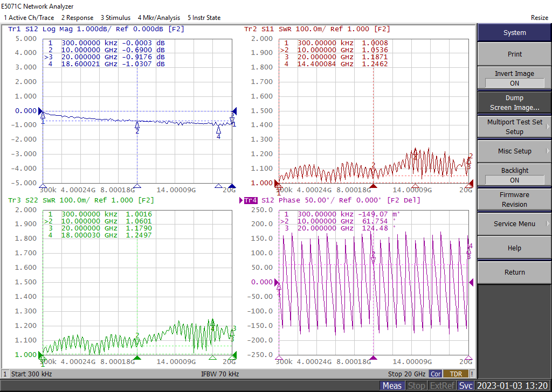Open the Service Menu submenu
Image resolution: width=552 pixels, height=392 pixels.
click(514, 224)
